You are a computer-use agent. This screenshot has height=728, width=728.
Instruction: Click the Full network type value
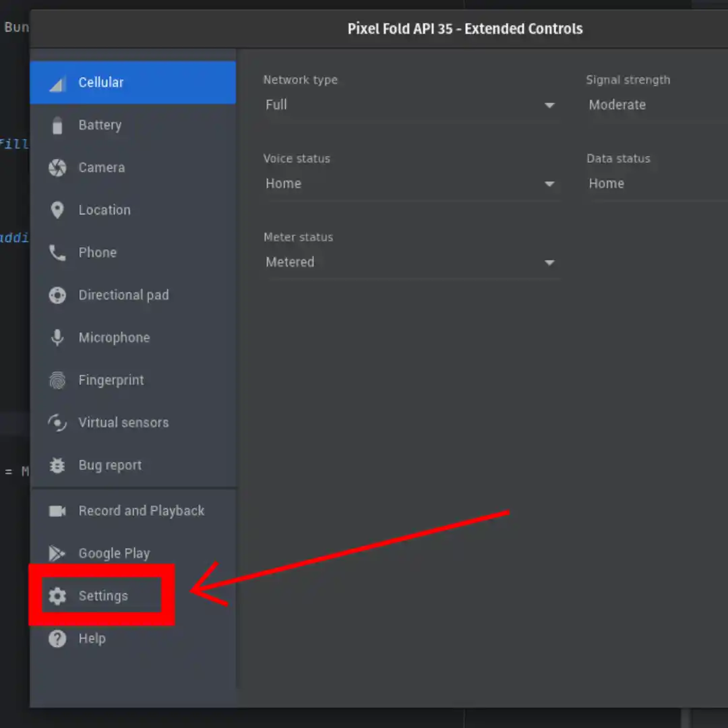pyautogui.click(x=276, y=105)
